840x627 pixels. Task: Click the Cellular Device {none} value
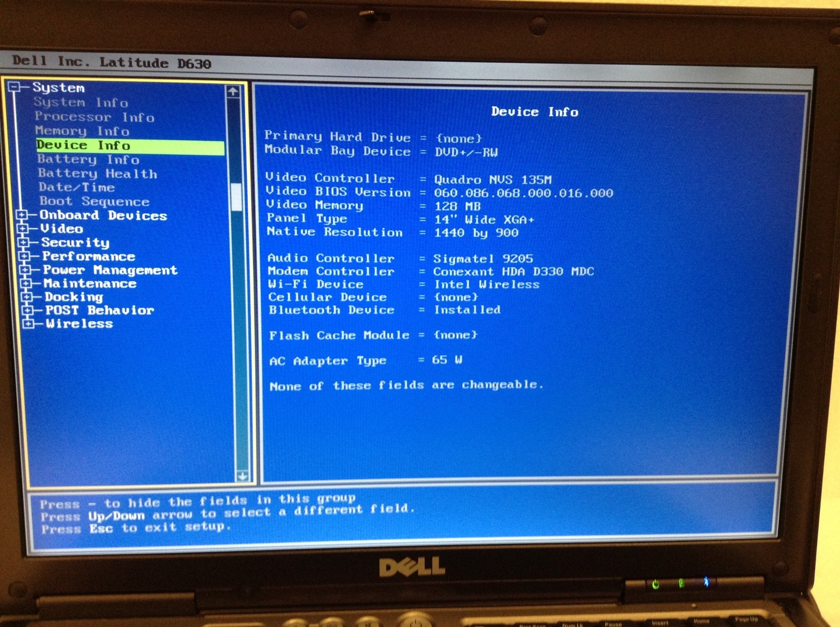[456, 297]
